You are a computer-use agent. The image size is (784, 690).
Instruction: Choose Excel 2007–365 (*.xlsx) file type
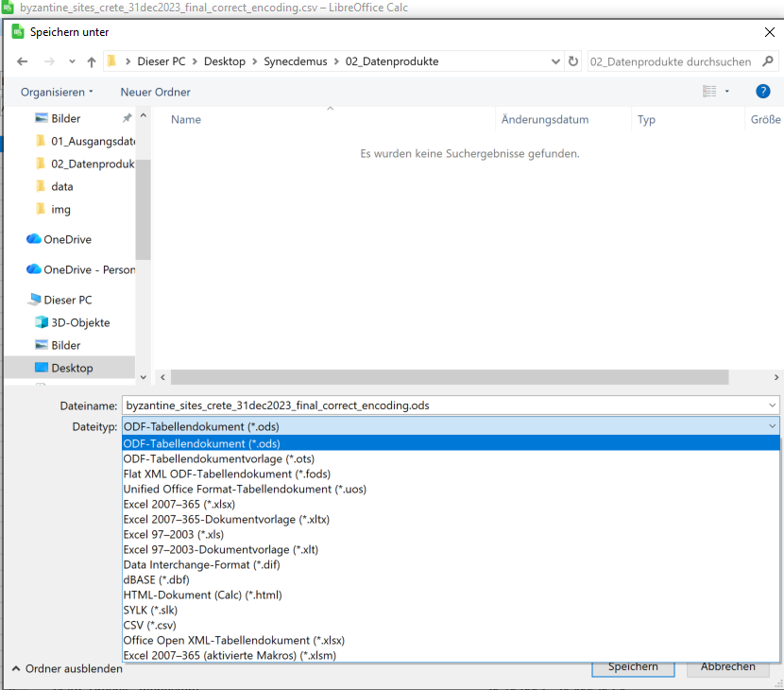pos(451,504)
